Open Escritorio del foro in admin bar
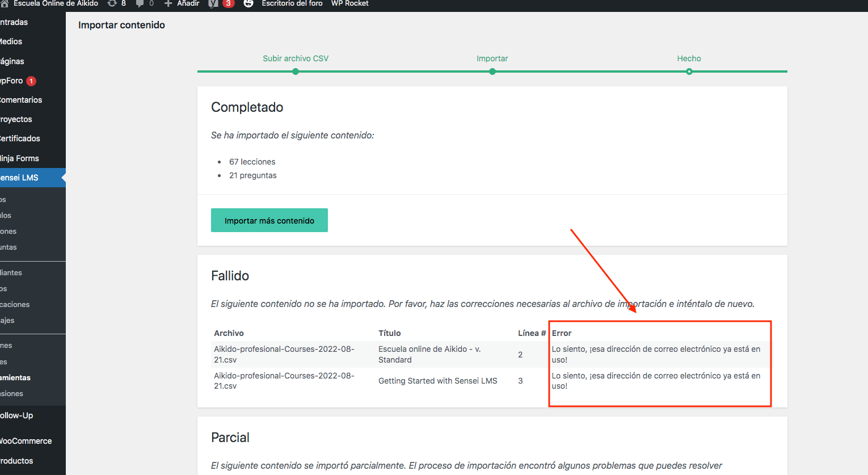 pos(292,3)
